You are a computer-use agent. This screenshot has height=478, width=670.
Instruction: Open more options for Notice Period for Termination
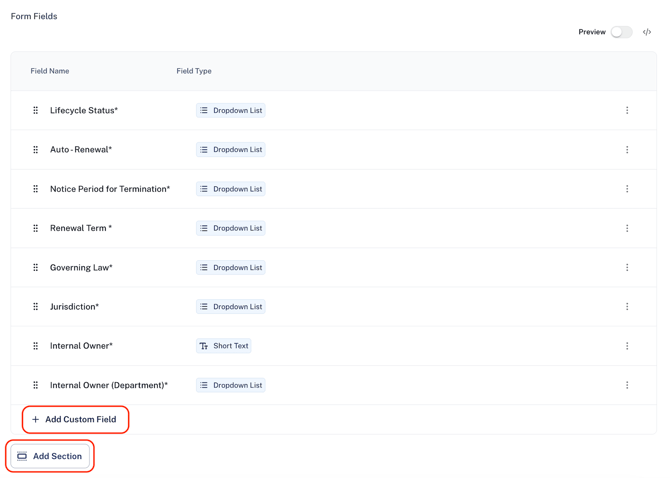point(627,189)
